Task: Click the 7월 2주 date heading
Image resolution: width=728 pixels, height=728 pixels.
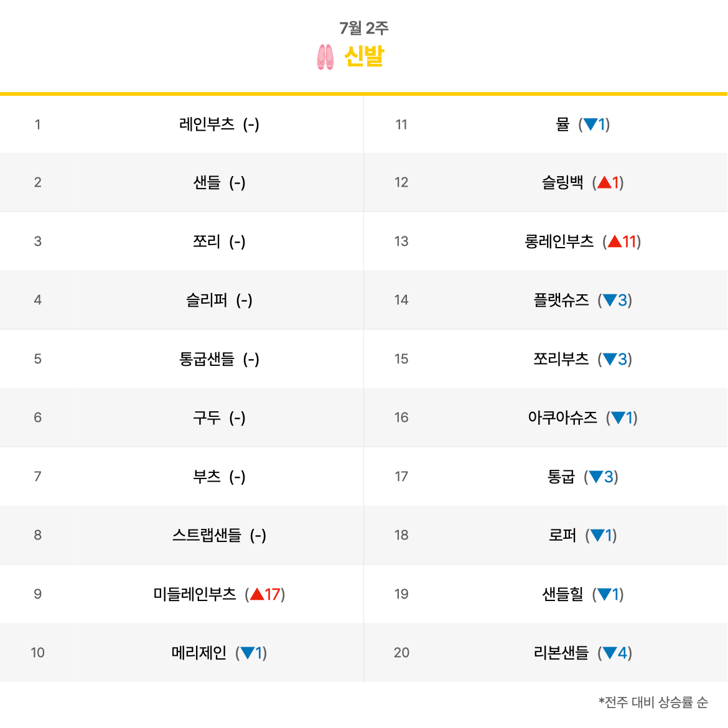Action: click(364, 29)
